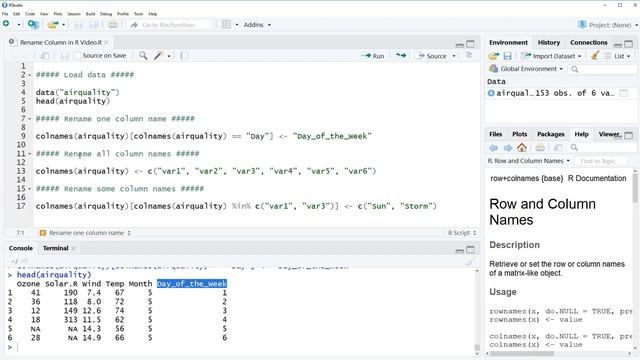This screenshot has height=360, width=640.
Task: Load workspace via Environment folder icon
Action: tap(494, 56)
